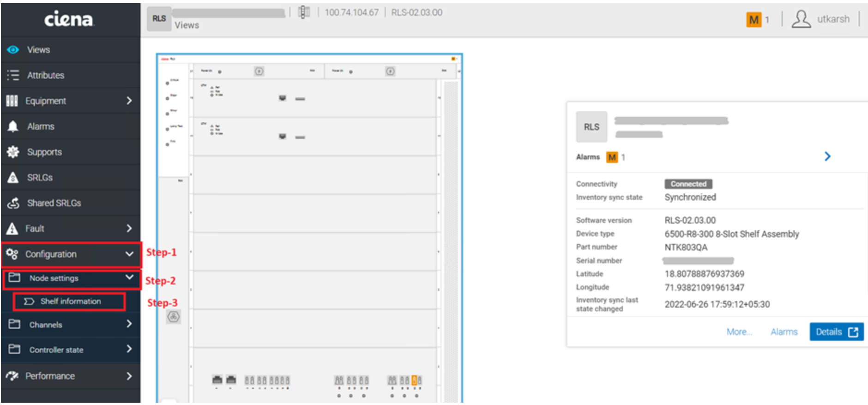Expand the Fault submenu arrow
This screenshot has height=405, width=868.
click(x=129, y=228)
